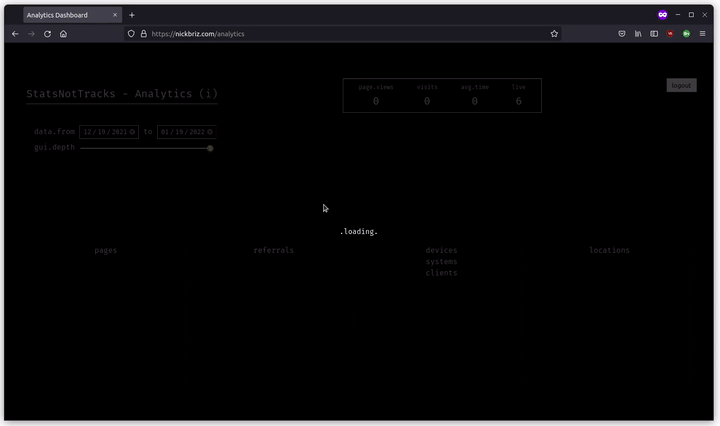Reload the analytics page
Image resolution: width=720 pixels, height=426 pixels.
tap(47, 34)
